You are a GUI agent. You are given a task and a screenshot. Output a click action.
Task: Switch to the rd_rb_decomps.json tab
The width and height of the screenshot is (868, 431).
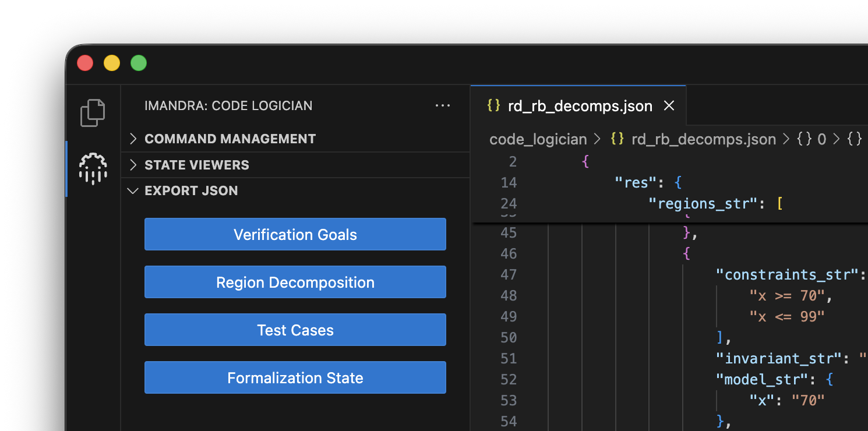(x=580, y=105)
